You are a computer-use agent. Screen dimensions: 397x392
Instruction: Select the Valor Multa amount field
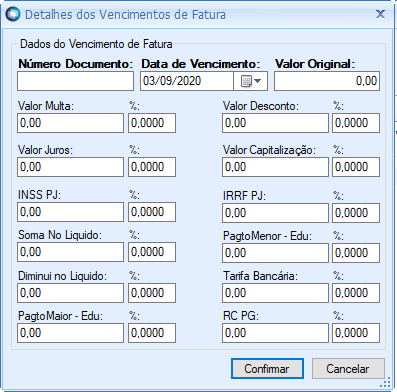[x=70, y=123]
